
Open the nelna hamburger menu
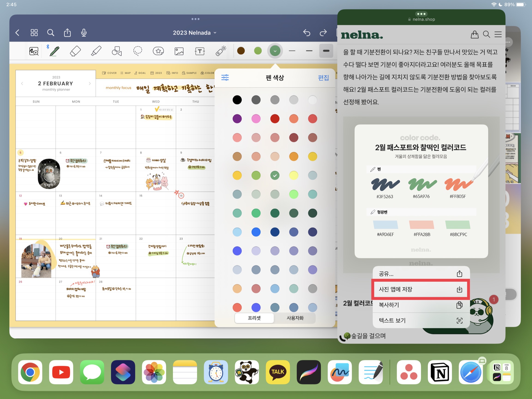click(x=498, y=34)
